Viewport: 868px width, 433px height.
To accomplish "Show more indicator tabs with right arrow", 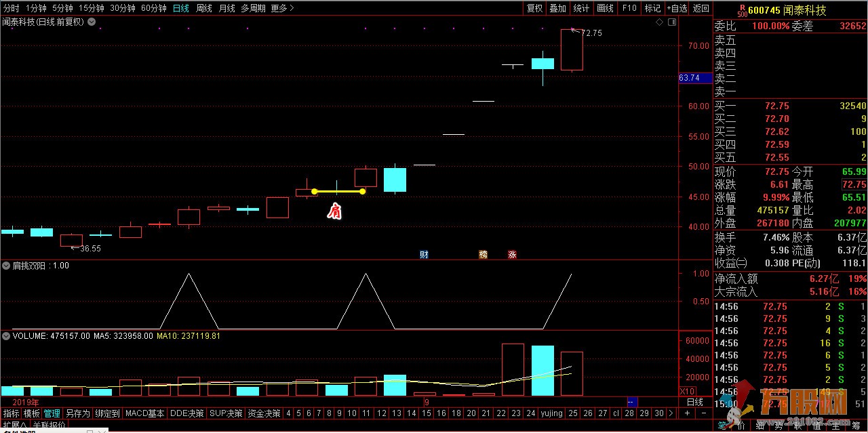I will click(x=671, y=413).
